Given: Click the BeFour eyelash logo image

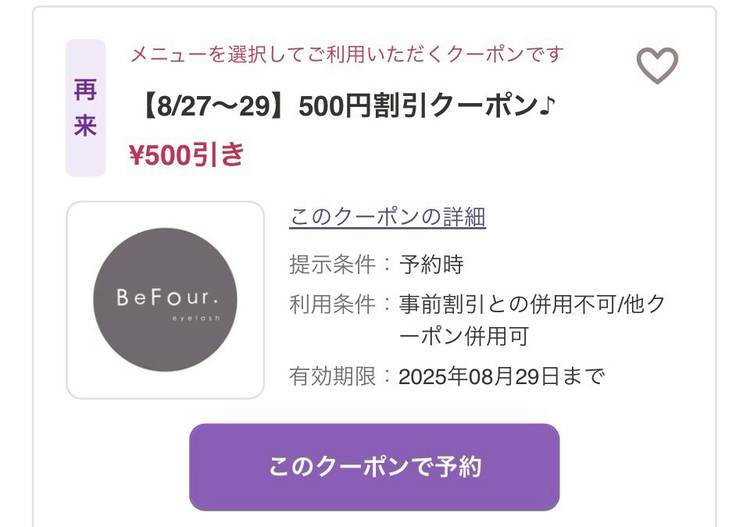Looking at the screenshot, I should [x=165, y=300].
